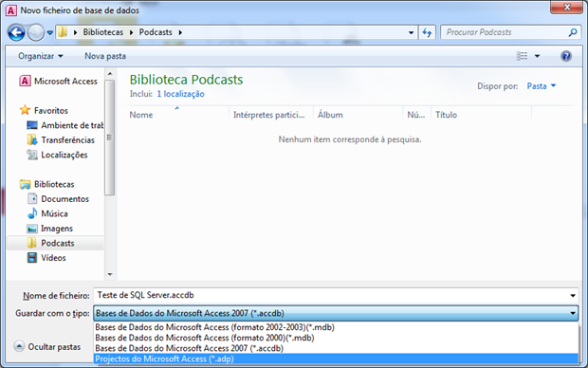Screen dimensions: 588x368
Task: Close the Novo ficheiro de base de dados dialog
Action: pyautogui.click(x=566, y=8)
